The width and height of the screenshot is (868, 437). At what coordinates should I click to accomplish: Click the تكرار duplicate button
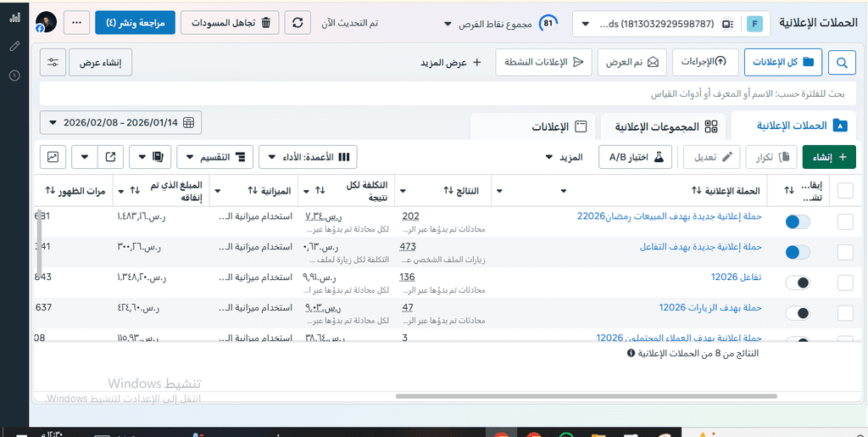(x=771, y=157)
